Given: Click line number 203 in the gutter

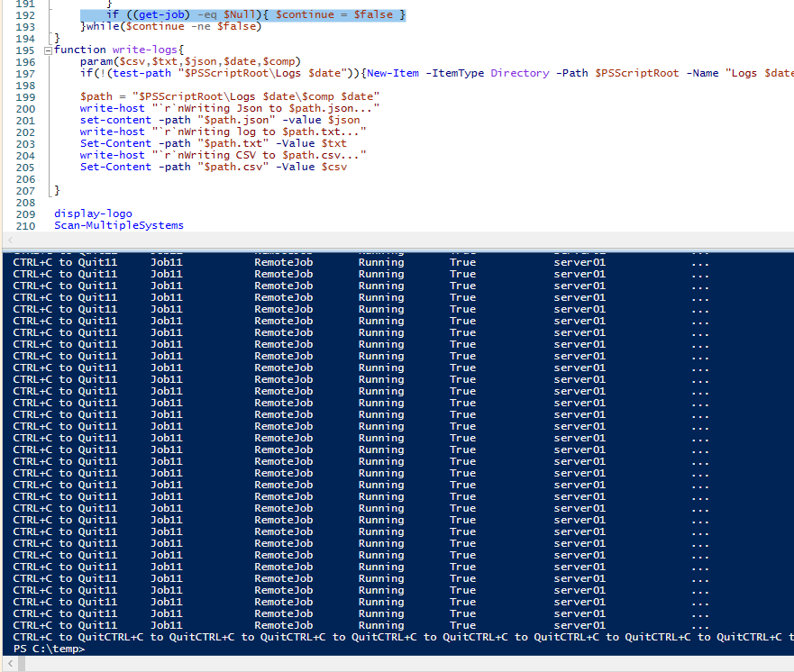Looking at the screenshot, I should click(x=25, y=144).
